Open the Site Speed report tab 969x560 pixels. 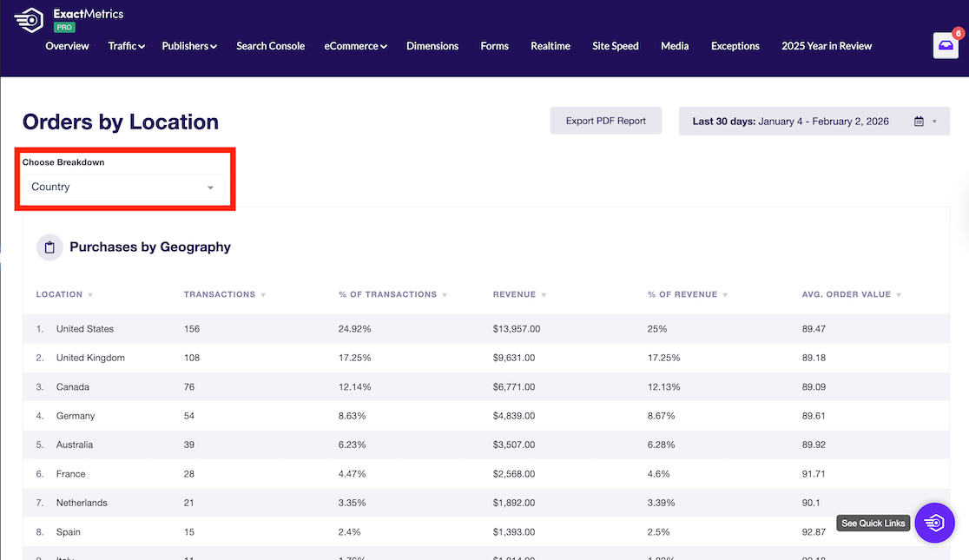tap(615, 46)
